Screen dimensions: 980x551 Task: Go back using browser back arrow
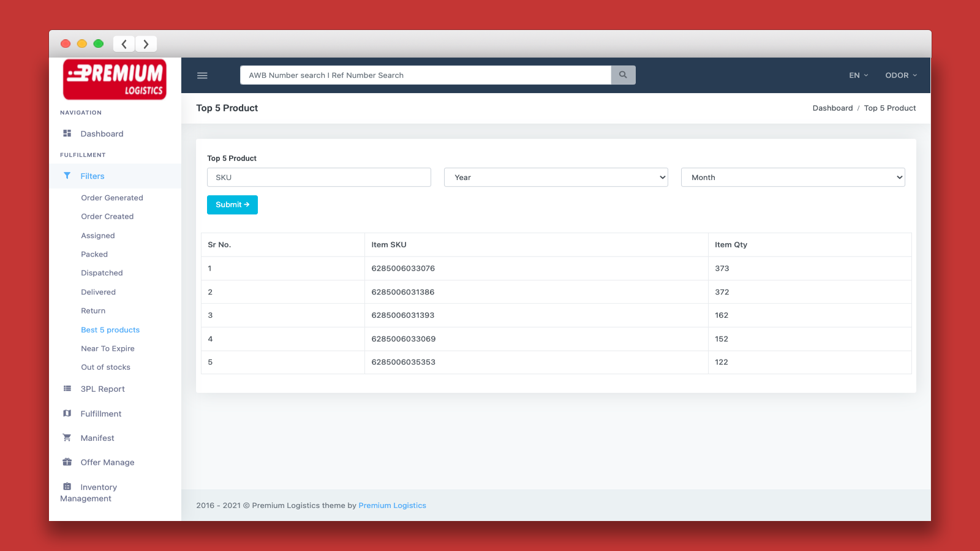pos(124,44)
